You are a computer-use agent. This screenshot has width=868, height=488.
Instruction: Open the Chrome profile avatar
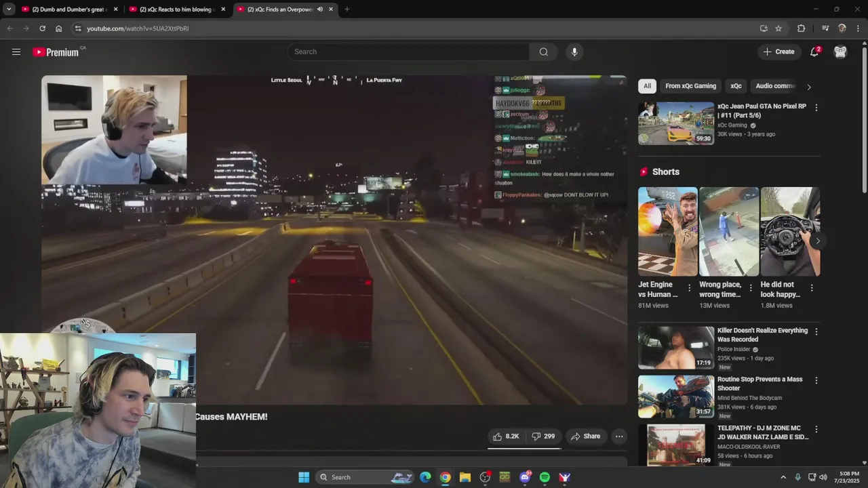(x=842, y=28)
